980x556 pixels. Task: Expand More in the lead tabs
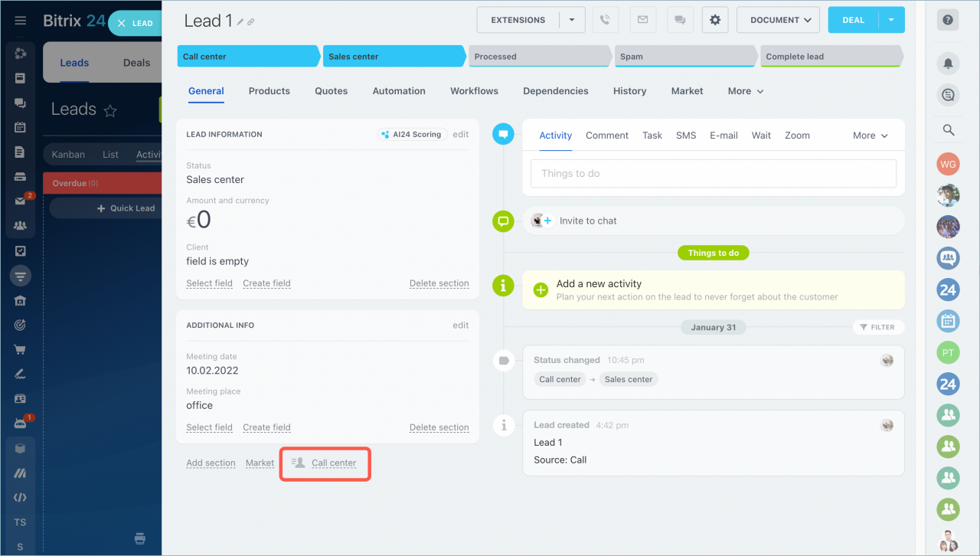pyautogui.click(x=746, y=91)
